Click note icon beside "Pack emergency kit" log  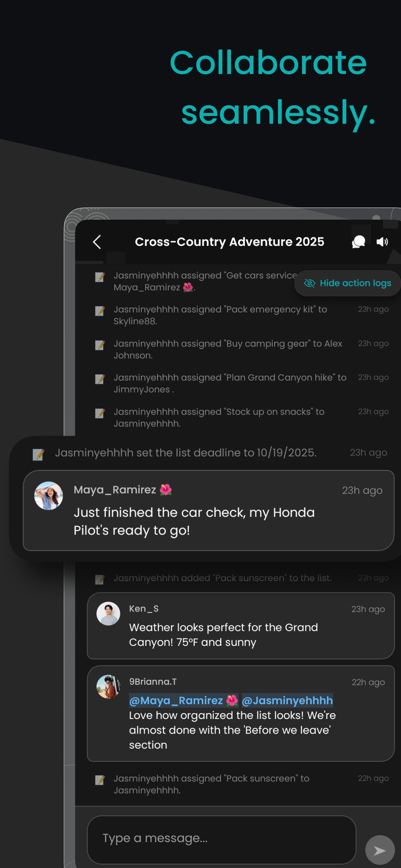pos(100,311)
